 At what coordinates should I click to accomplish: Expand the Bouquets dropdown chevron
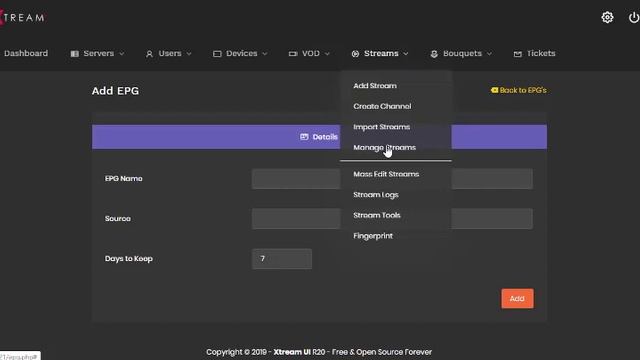click(x=489, y=54)
